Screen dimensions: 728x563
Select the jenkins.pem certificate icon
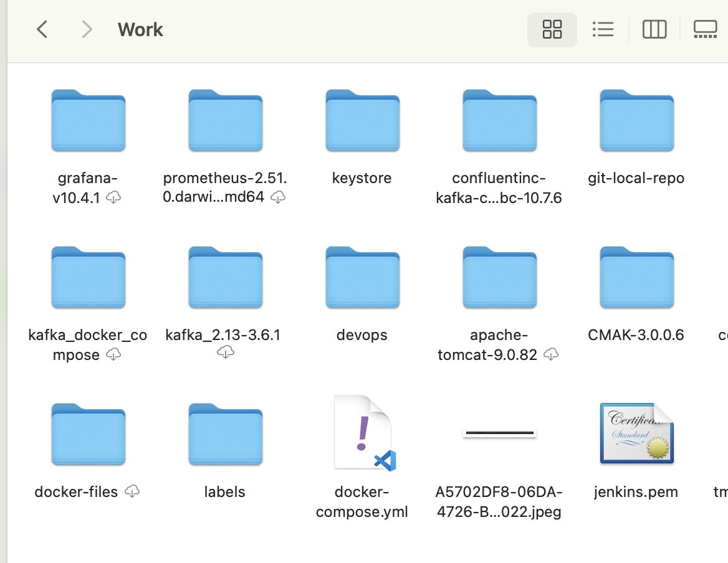(x=636, y=433)
